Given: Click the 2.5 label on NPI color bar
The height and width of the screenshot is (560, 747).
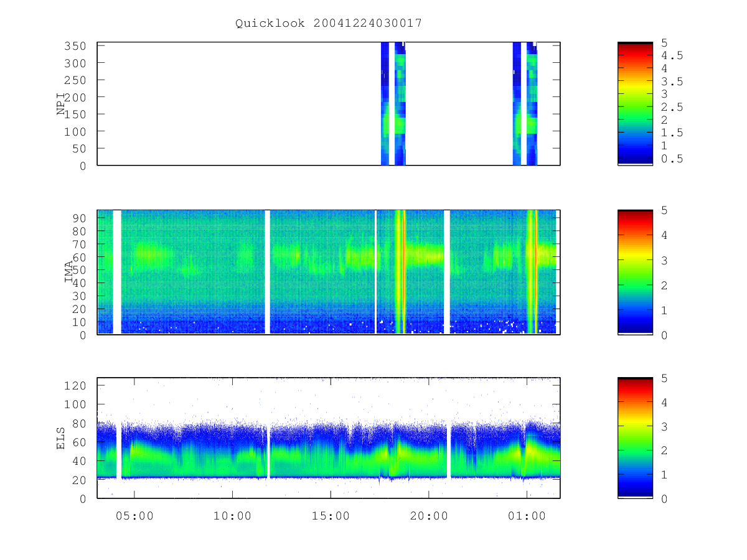Looking at the screenshot, I should pos(672,107).
